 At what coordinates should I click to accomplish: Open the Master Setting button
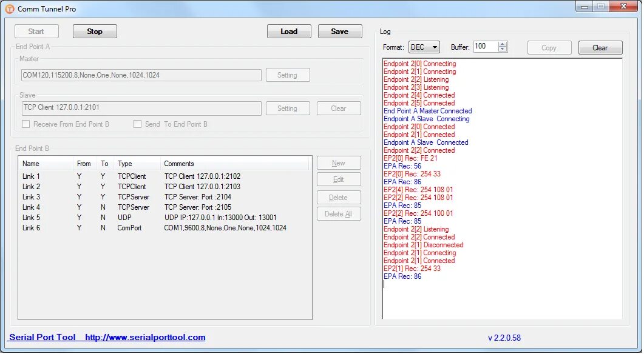(288, 75)
